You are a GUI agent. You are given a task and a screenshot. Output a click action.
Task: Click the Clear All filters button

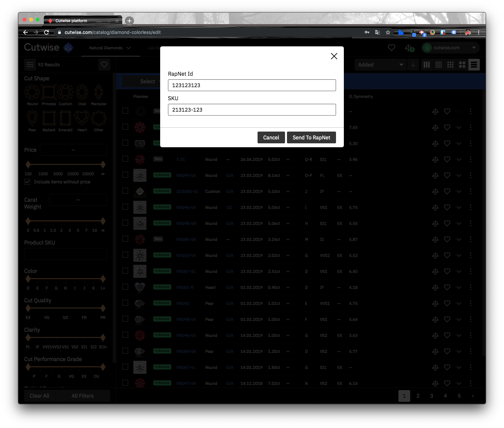click(x=40, y=396)
